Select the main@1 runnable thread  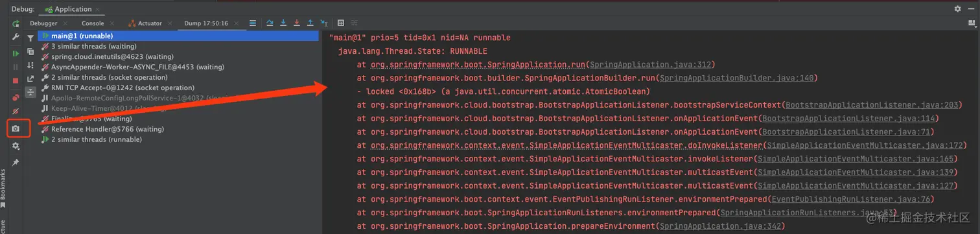click(x=178, y=36)
